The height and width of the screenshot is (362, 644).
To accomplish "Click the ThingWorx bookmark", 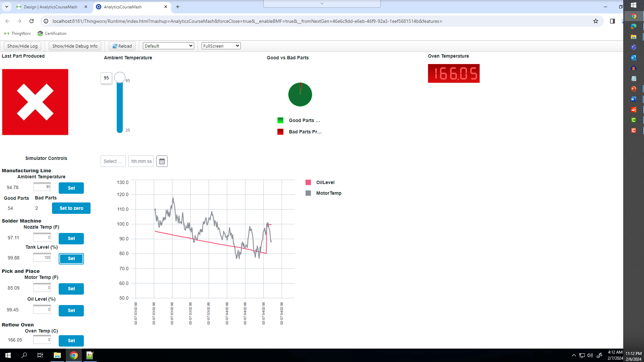I will click(x=17, y=34).
